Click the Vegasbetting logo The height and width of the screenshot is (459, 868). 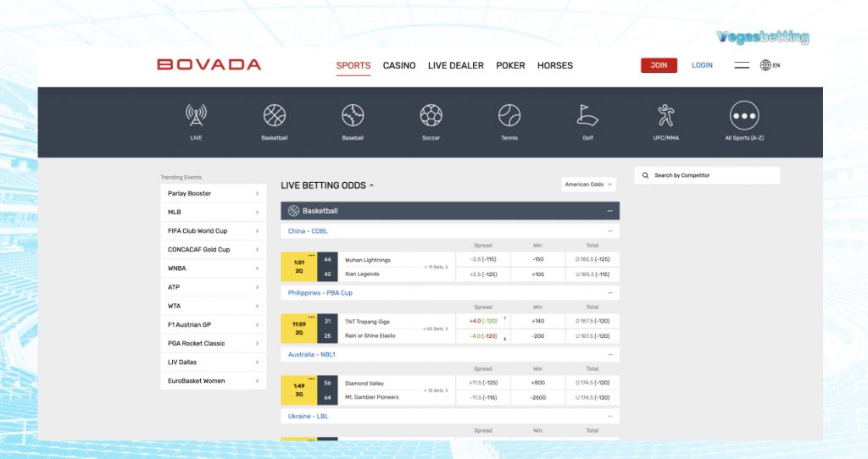[762, 37]
